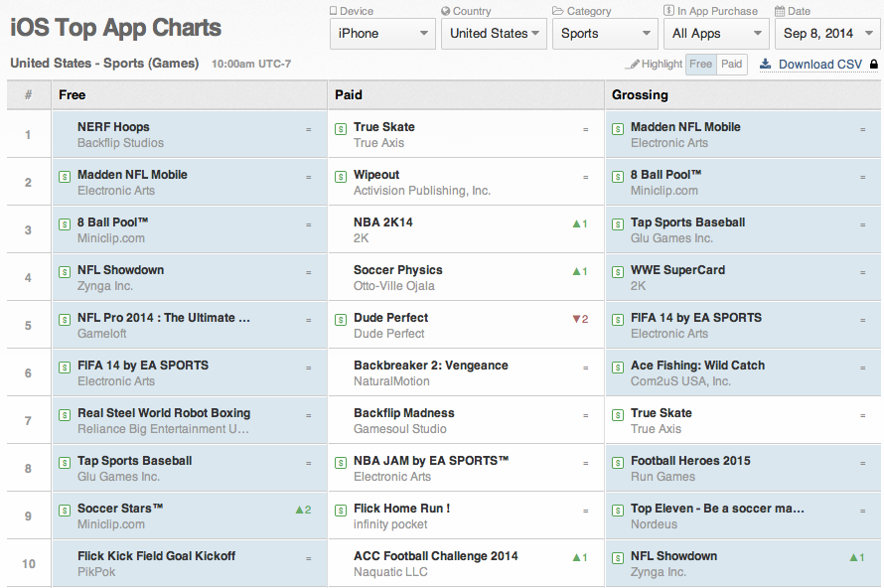Click in-app purchase icon beside NFL Showdown (Free)
This screenshot has height=588, width=884.
[x=65, y=271]
